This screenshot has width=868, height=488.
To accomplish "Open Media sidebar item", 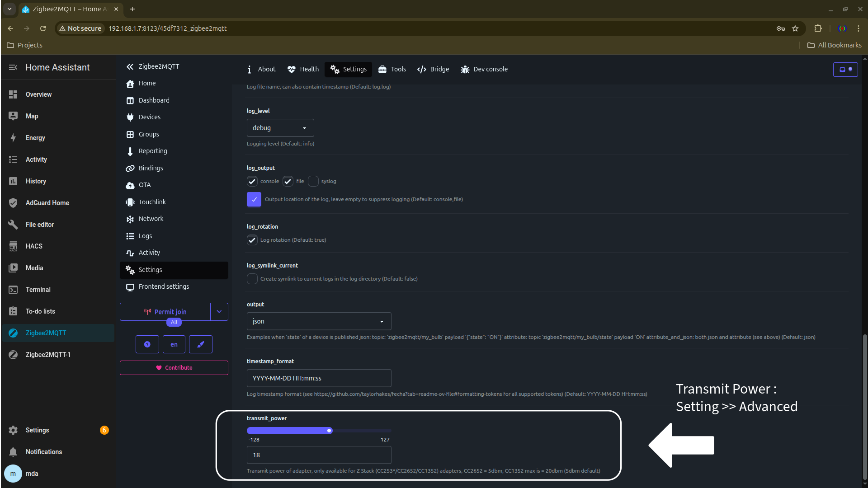I will click(58, 268).
